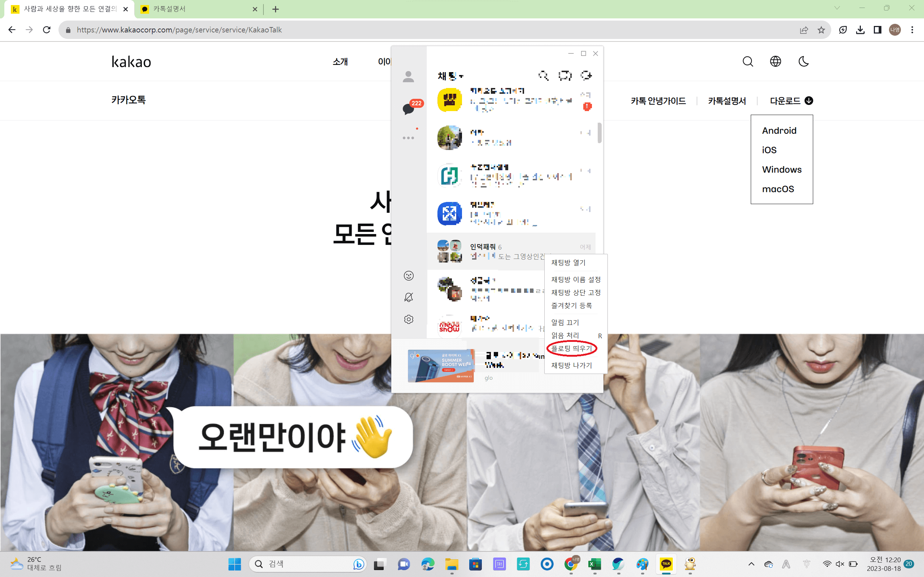Viewport: 924px width, 577px height.
Task: Click the KakaoTalk chat list scrollbar
Action: click(600, 133)
